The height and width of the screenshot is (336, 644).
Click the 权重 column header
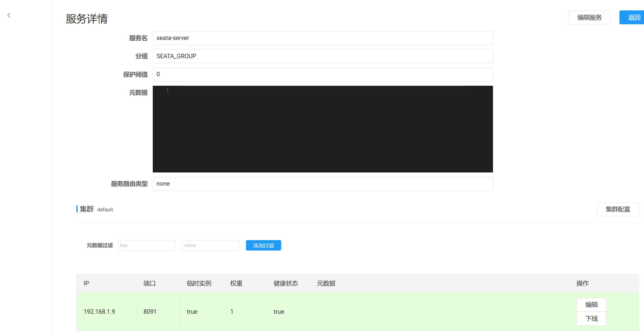click(x=236, y=283)
